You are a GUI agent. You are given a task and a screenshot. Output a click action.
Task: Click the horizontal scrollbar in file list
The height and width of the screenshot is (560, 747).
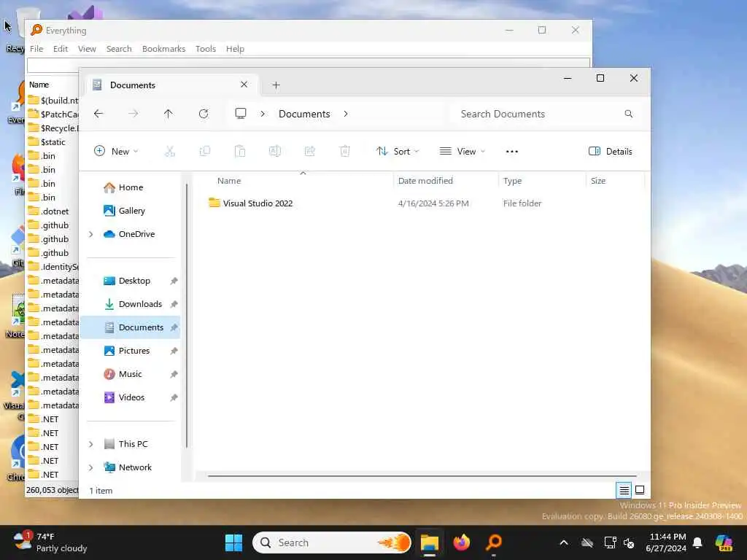point(422,475)
